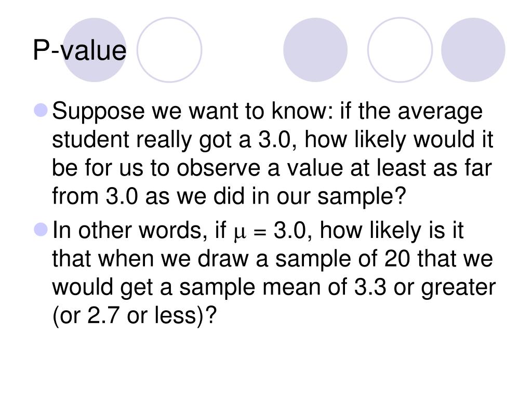Click the second bullet point dot
This screenshot has height=399, width=532.
tap(42, 229)
